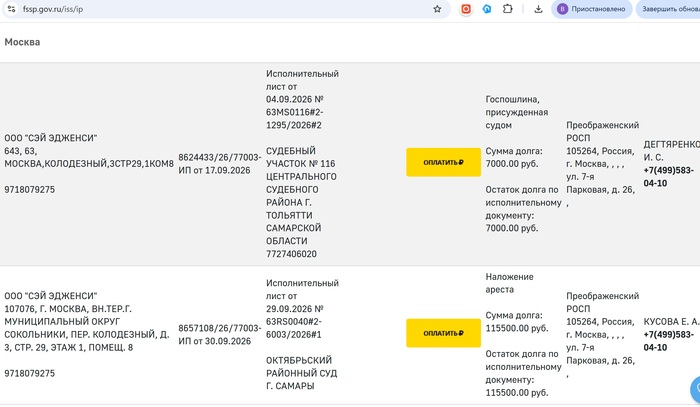Bookmark the page with the star icon
The height and width of the screenshot is (407, 700).
click(437, 9)
